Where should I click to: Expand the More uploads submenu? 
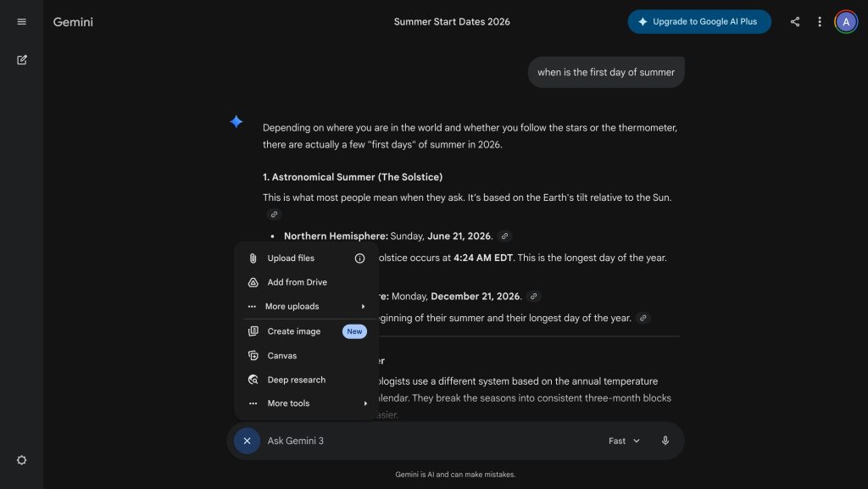pos(306,307)
